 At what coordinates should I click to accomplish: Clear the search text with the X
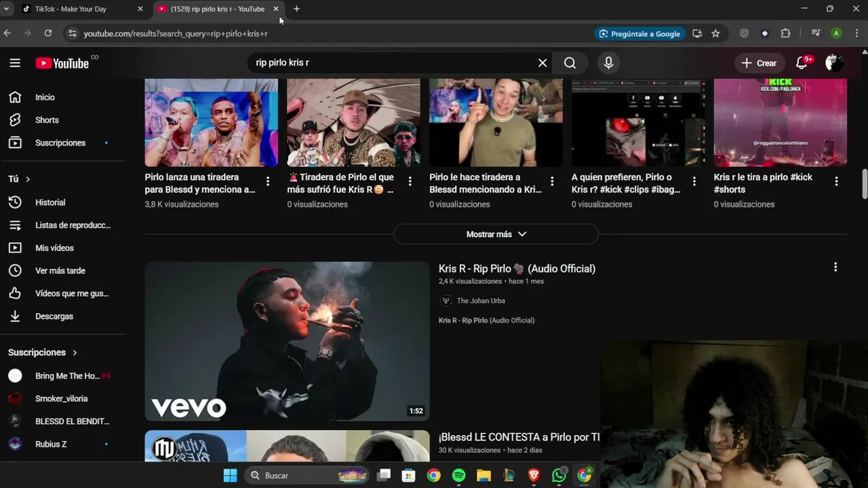(542, 63)
